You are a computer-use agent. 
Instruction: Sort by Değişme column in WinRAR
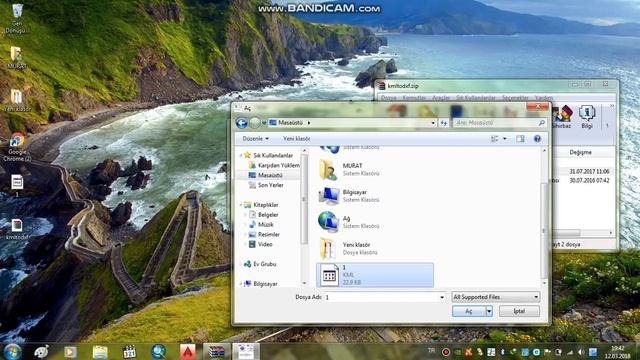pyautogui.click(x=580, y=152)
